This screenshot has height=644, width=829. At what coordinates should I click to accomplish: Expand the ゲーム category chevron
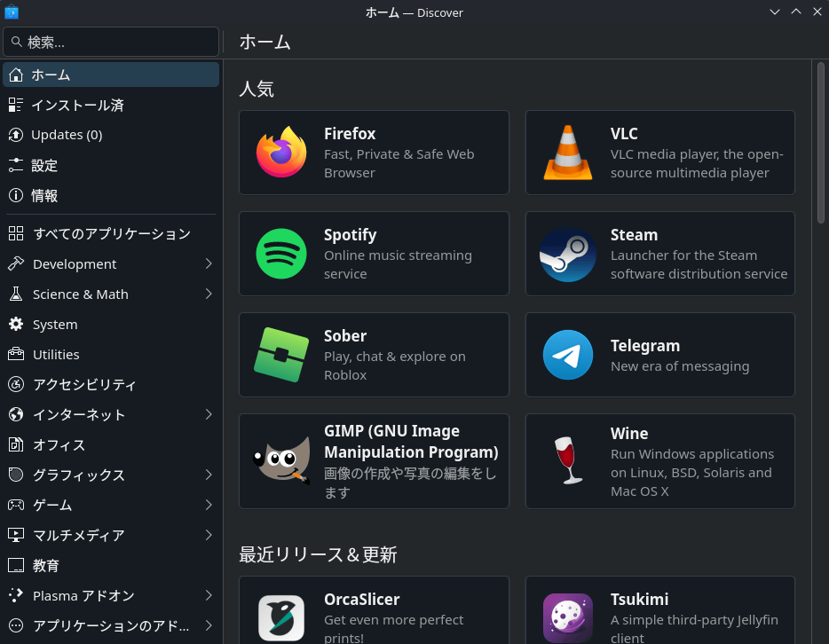coord(209,505)
